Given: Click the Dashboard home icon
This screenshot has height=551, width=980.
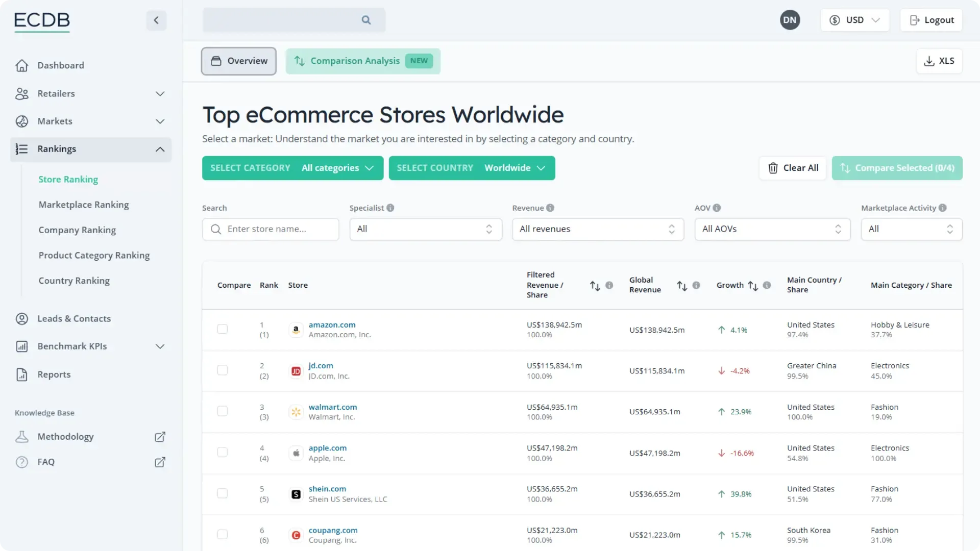Looking at the screenshot, I should 22,65.
